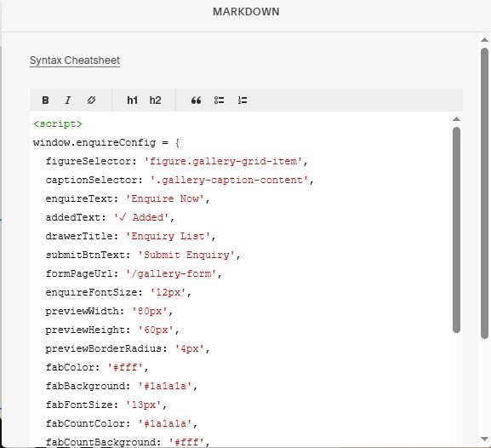Screen dimensions: 491x448
Task: Click the fabBackground '#1a1a1a' value
Action: coord(165,386)
